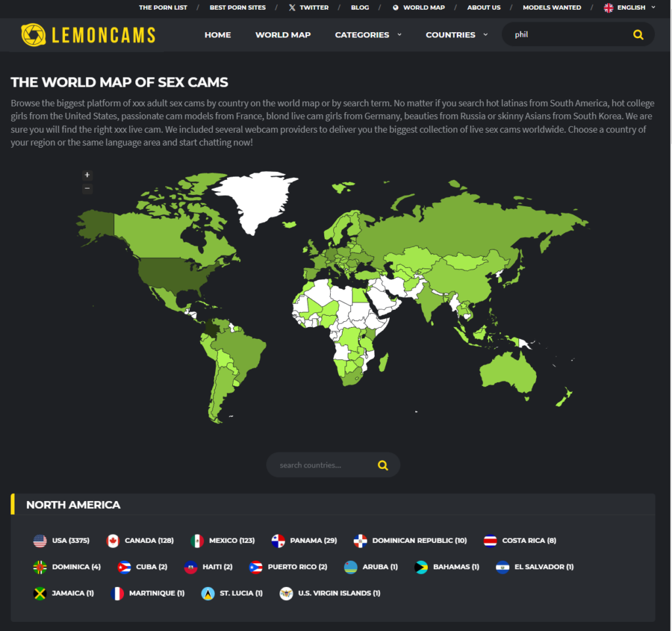Expand the Countries dropdown menu
This screenshot has height=631, width=672.
tap(457, 35)
